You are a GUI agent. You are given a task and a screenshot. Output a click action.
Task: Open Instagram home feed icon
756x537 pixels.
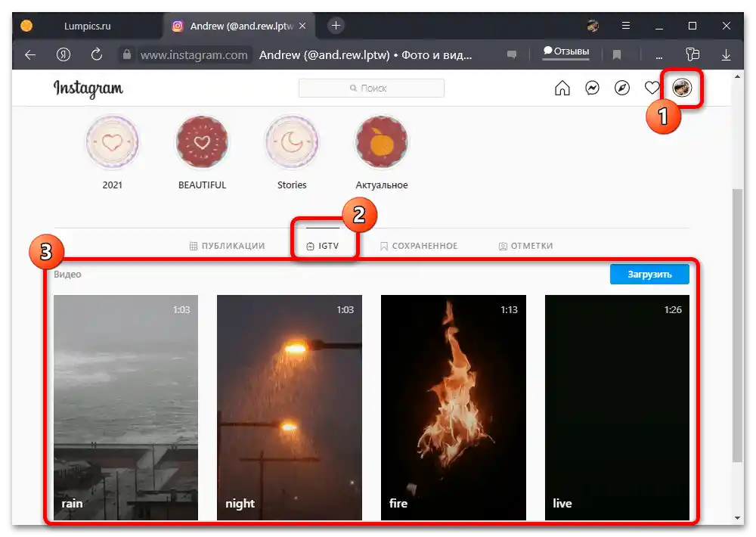562,88
